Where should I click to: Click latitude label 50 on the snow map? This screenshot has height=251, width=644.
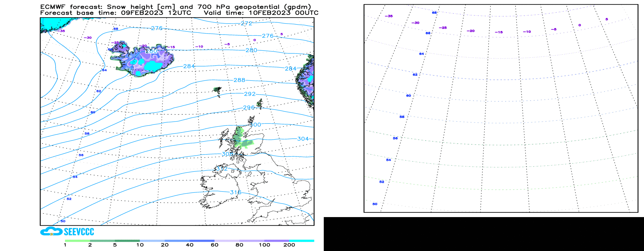[63, 221]
